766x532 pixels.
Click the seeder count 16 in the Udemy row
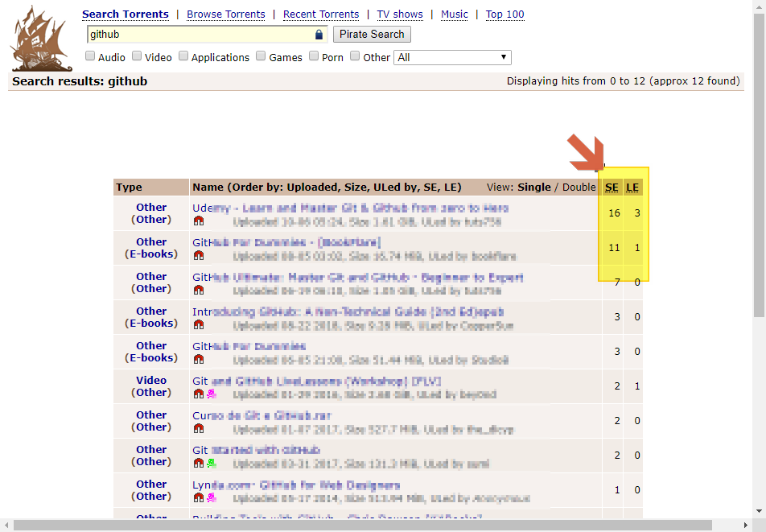[x=614, y=213]
